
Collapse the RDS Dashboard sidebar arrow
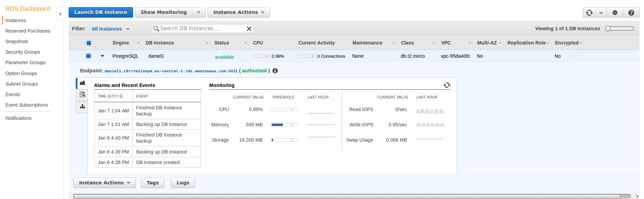60,14
